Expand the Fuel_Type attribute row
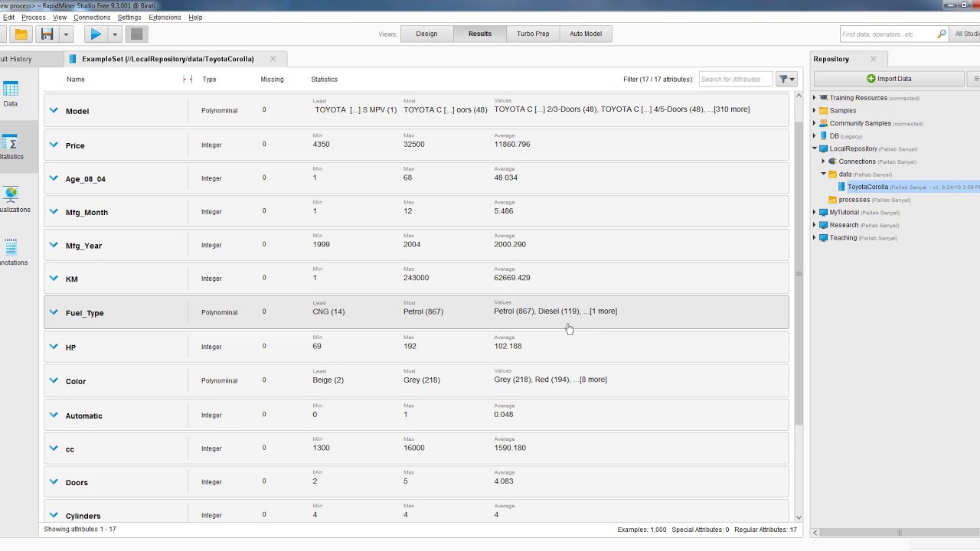The height and width of the screenshot is (551, 980). click(54, 312)
